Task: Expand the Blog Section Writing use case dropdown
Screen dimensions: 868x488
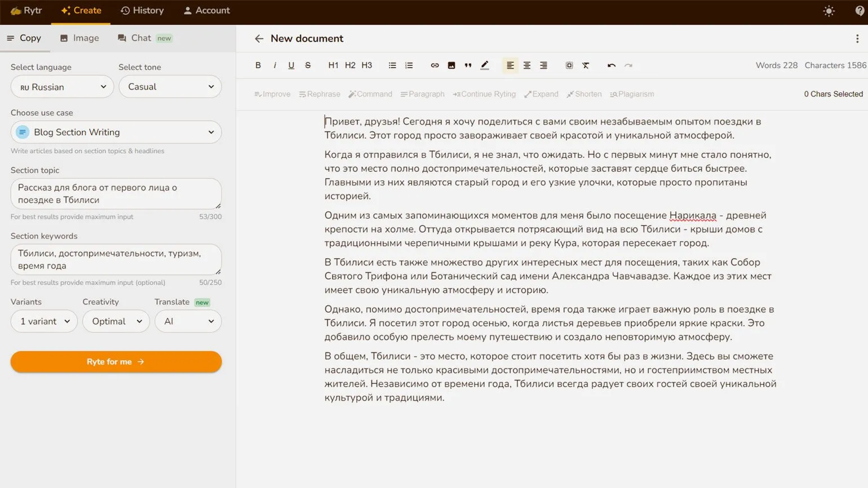Action: (116, 132)
